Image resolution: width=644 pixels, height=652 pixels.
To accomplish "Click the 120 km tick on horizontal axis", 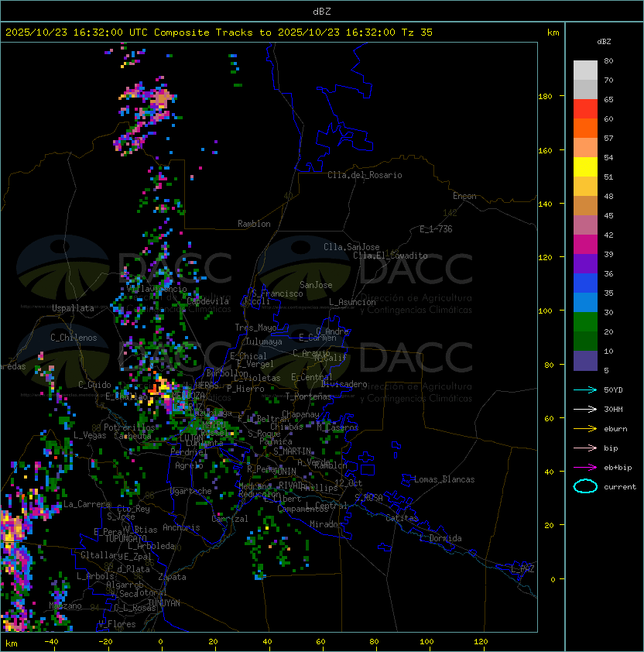I will point(481,642).
